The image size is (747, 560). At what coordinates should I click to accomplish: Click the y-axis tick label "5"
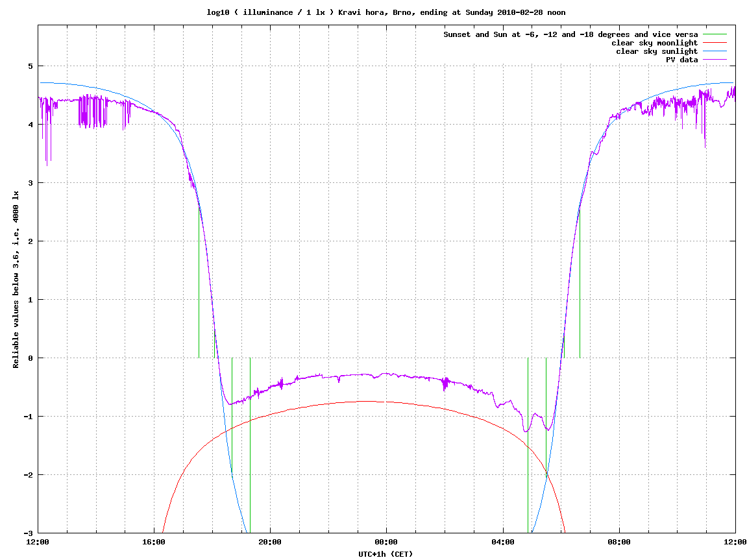[31, 66]
